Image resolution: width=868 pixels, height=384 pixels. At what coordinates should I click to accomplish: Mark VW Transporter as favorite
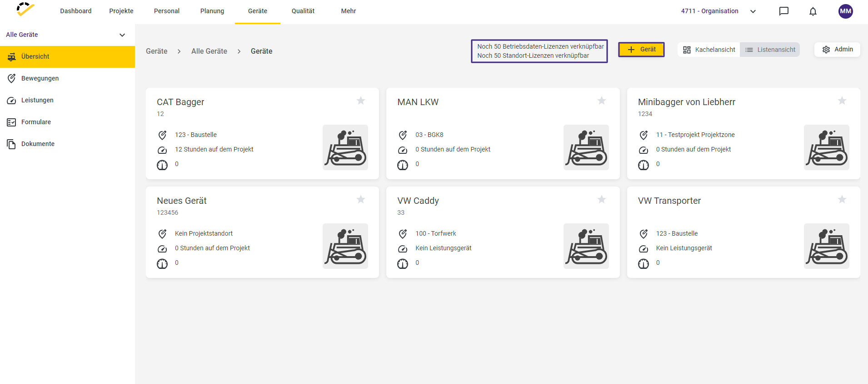[x=842, y=199]
